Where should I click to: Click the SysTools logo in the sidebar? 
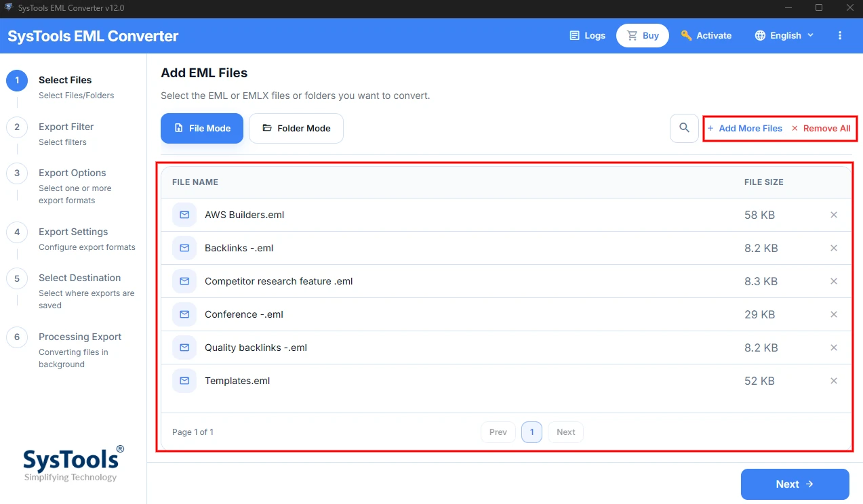pos(73,463)
